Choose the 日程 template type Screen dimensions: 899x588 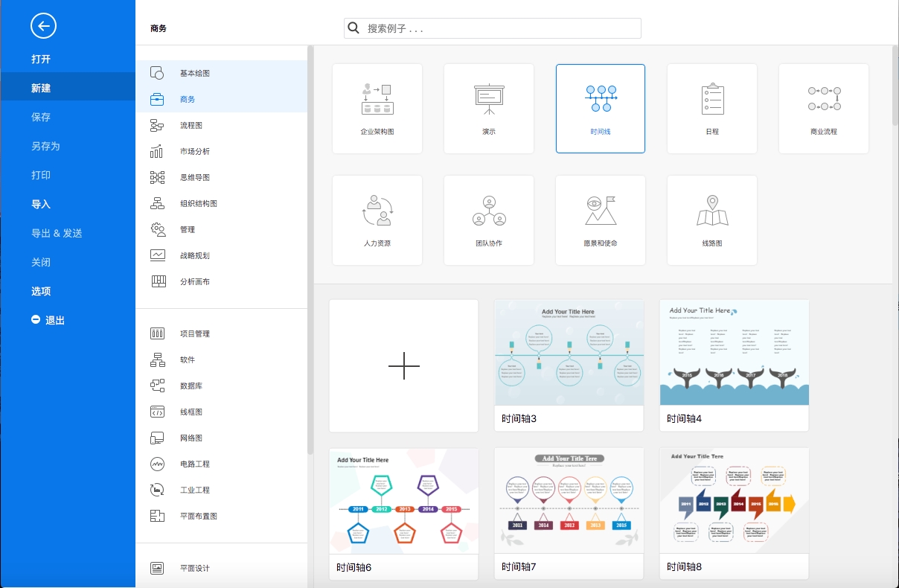coord(711,108)
